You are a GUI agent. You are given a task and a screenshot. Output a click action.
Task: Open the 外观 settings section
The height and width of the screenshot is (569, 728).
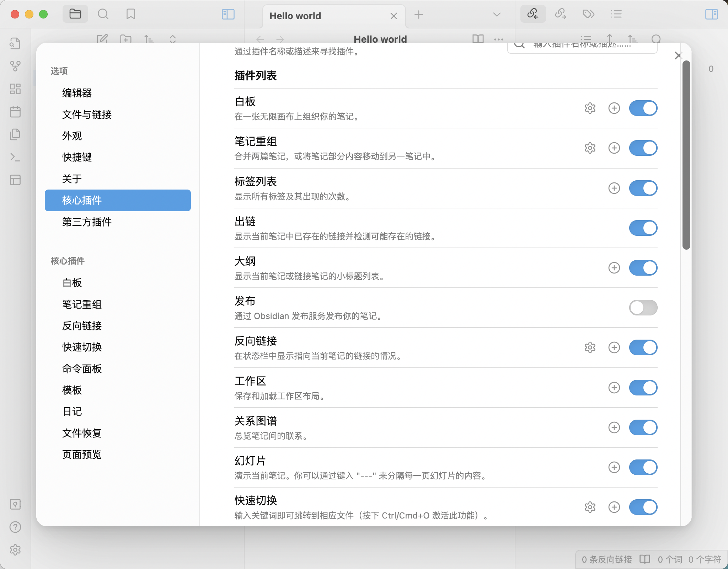point(72,136)
